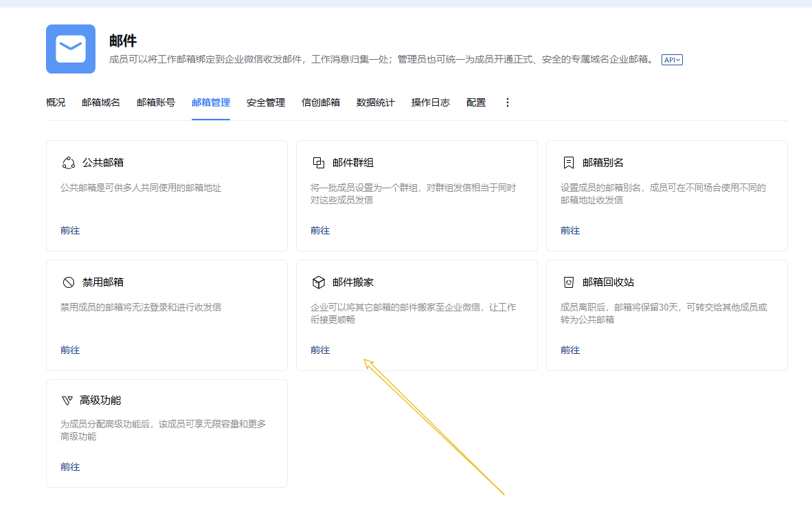The height and width of the screenshot is (516, 812).
Task: Click 前往 under 高级功能
Action: pos(70,467)
